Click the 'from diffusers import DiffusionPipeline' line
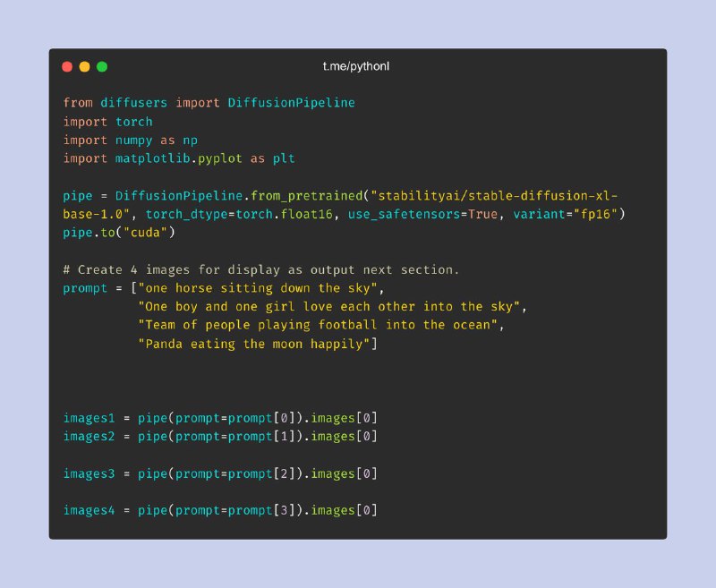Screen dimensions: 716x588 click(209, 103)
